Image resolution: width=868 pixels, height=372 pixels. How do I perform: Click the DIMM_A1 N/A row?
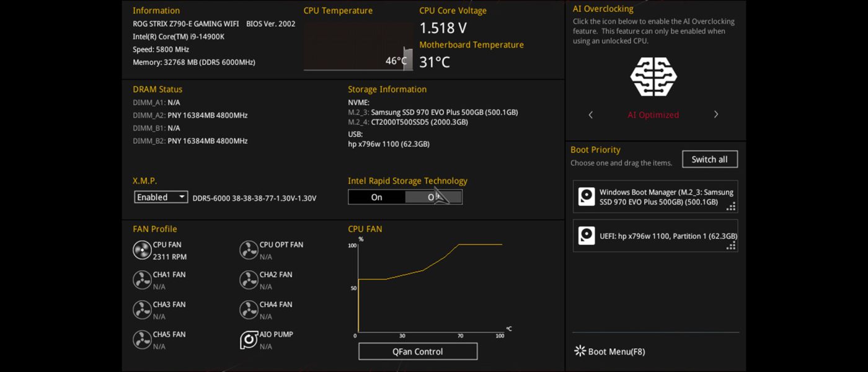(x=156, y=102)
